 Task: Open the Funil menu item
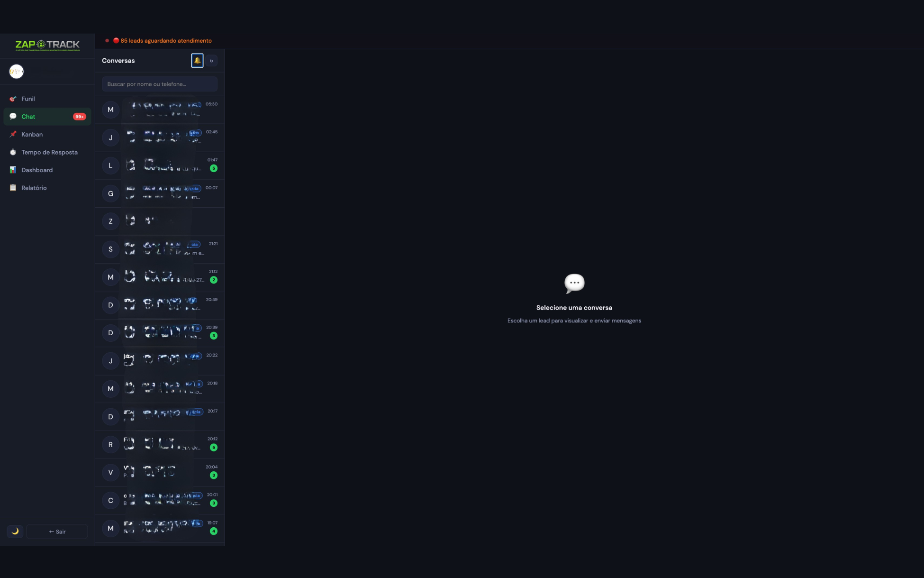(28, 99)
